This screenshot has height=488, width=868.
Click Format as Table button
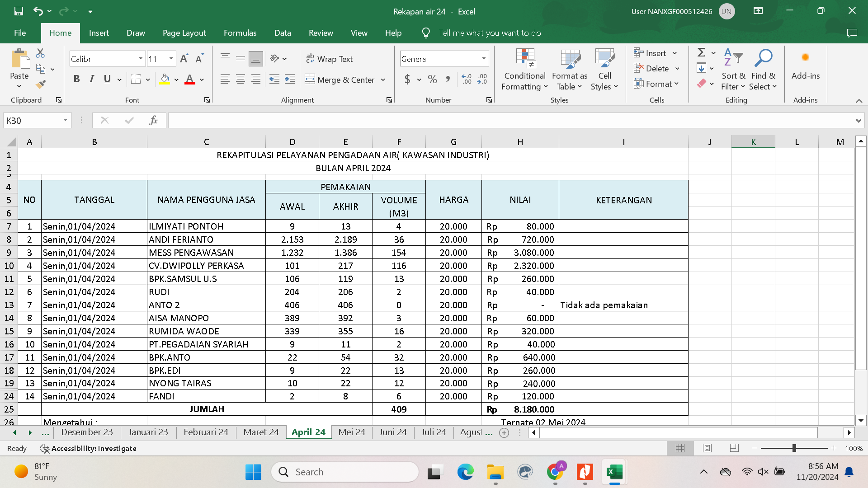click(570, 69)
